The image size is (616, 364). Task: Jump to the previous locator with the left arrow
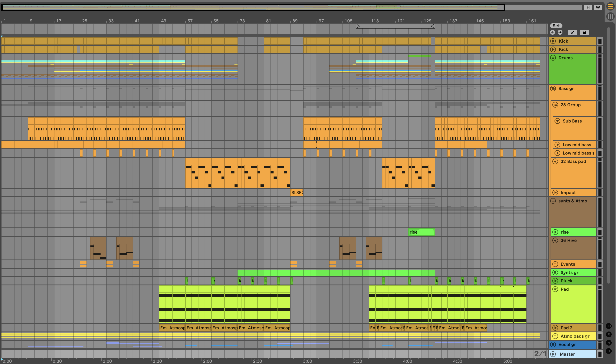553,32
